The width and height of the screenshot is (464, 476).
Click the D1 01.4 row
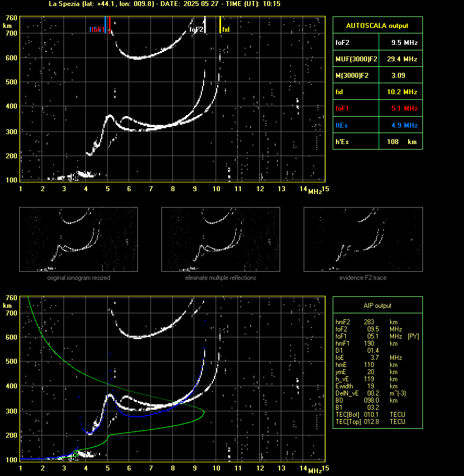[x=357, y=351]
